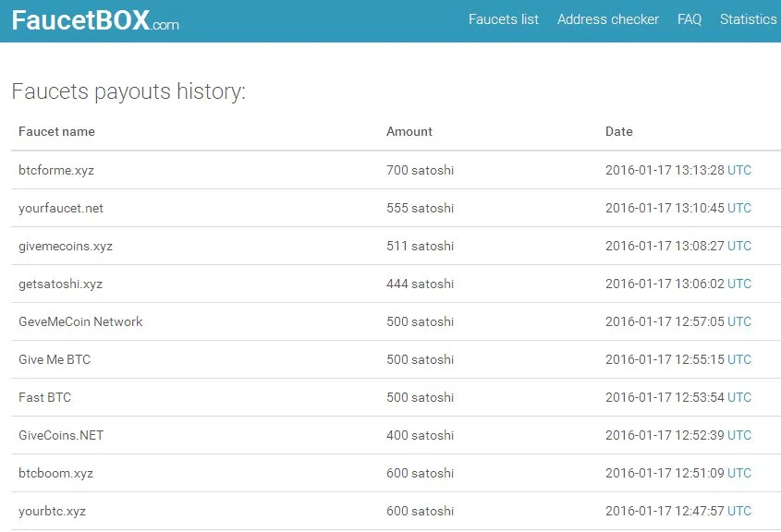Click the UTC link at 12:55:15
Image resolution: width=781 pixels, height=532 pixels.
739,359
